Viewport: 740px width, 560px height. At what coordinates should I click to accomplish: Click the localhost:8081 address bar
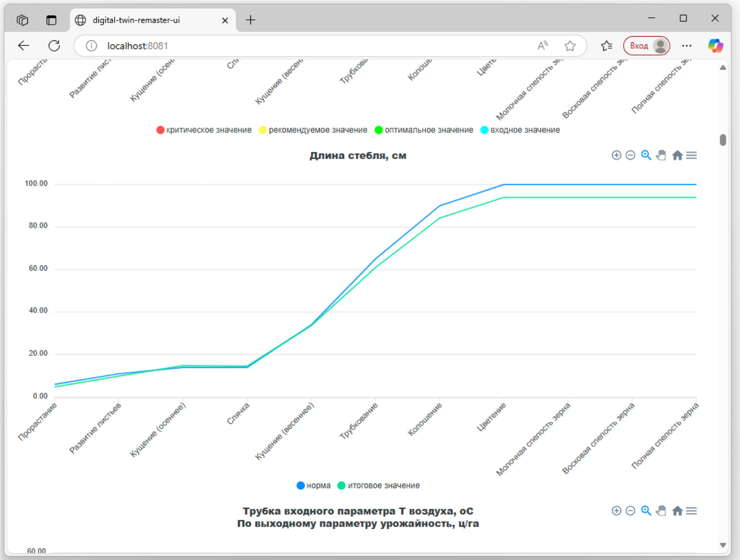pos(314,46)
